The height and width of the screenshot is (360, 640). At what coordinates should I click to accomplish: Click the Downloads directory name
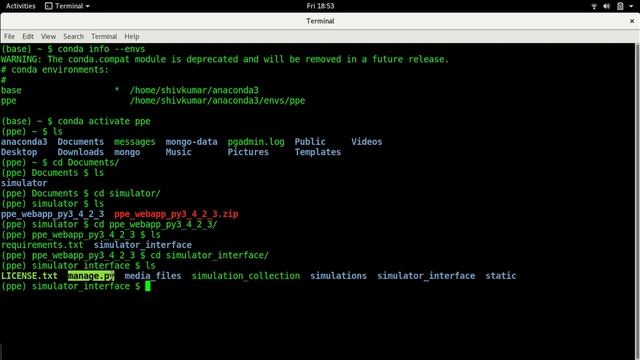click(80, 152)
